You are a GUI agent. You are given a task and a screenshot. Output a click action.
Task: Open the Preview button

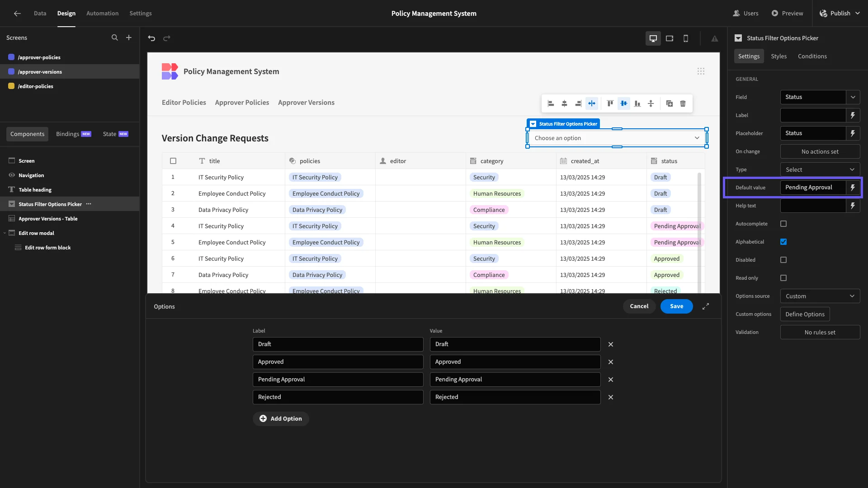point(787,14)
